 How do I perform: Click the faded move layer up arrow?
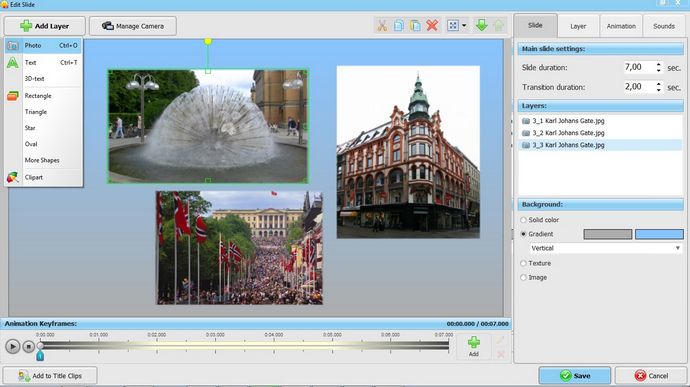498,26
